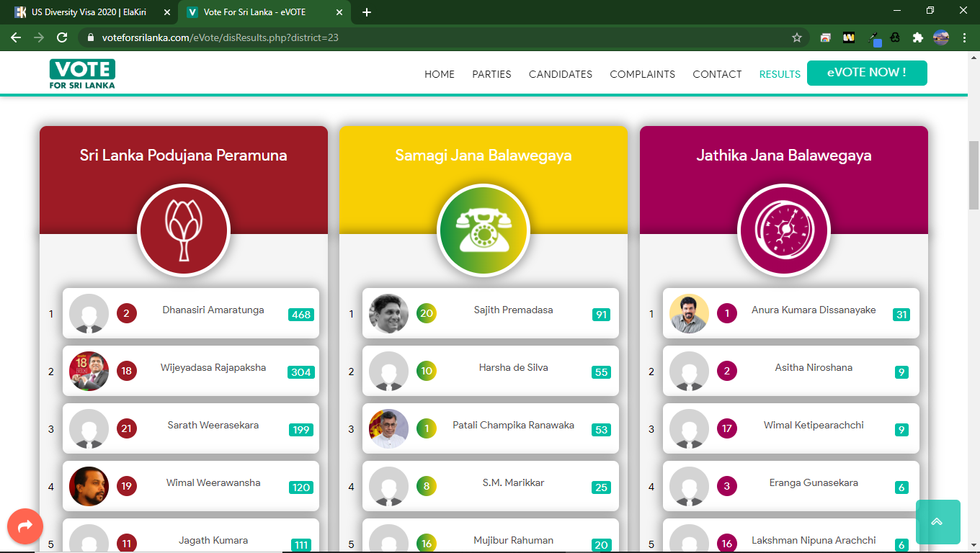Click Wijeyadasa Rajapaksha's vote count 304

point(301,372)
